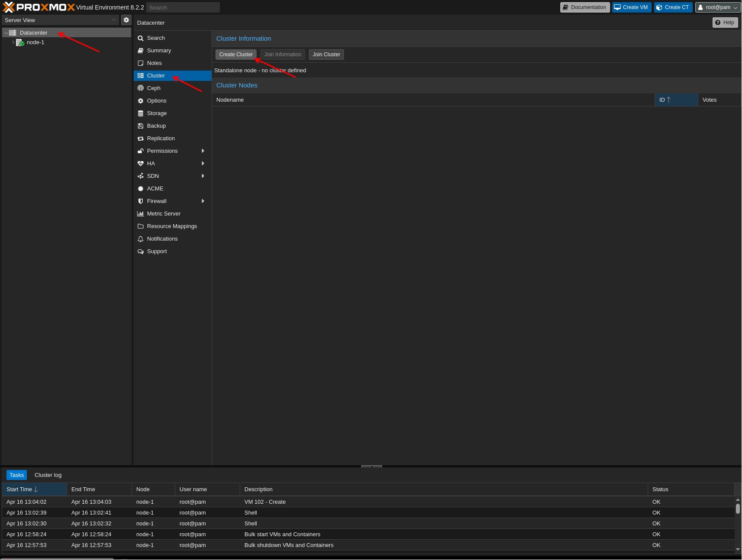
Task: Open the Server View dropdown
Action: click(114, 20)
